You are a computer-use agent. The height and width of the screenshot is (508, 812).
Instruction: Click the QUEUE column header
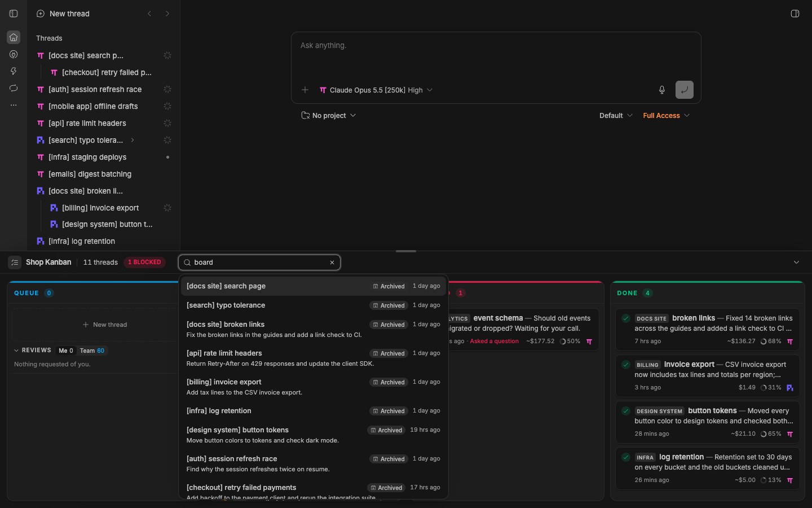pos(27,293)
